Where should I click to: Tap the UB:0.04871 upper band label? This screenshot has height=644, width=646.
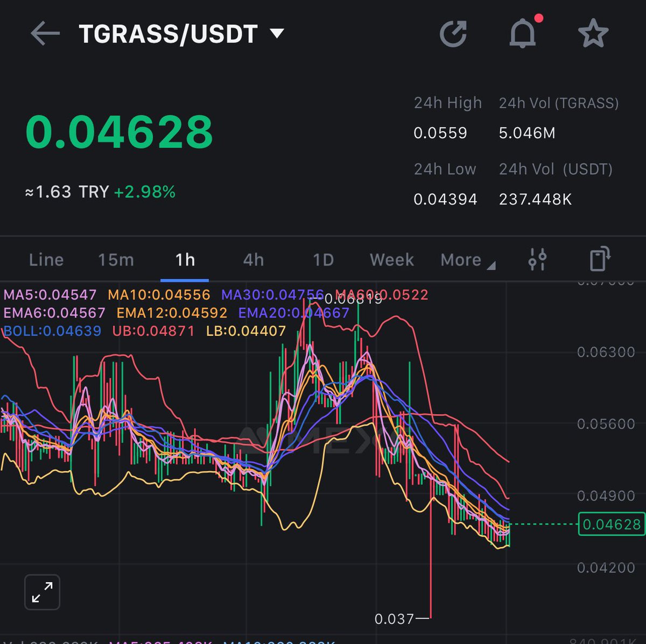pos(153,330)
